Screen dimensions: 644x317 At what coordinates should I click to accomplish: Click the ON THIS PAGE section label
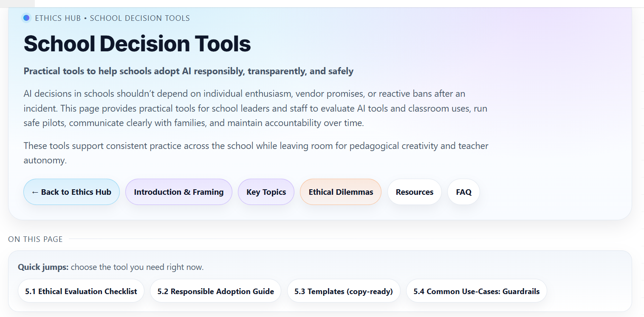tap(35, 239)
